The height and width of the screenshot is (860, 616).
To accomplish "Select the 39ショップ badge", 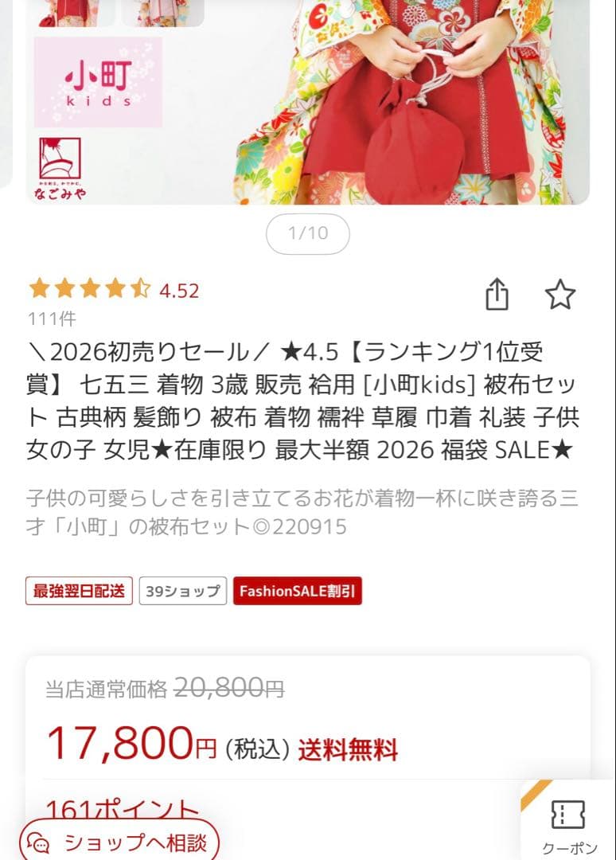I will coord(182,591).
